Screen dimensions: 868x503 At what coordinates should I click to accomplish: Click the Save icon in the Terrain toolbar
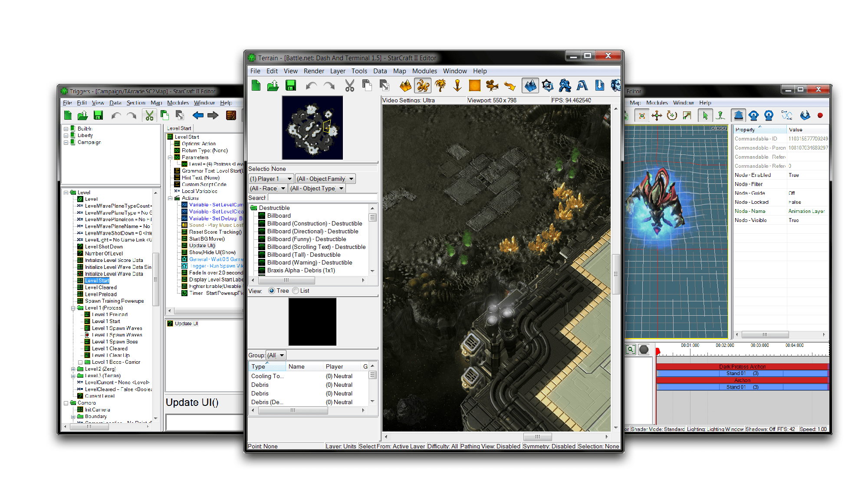291,85
